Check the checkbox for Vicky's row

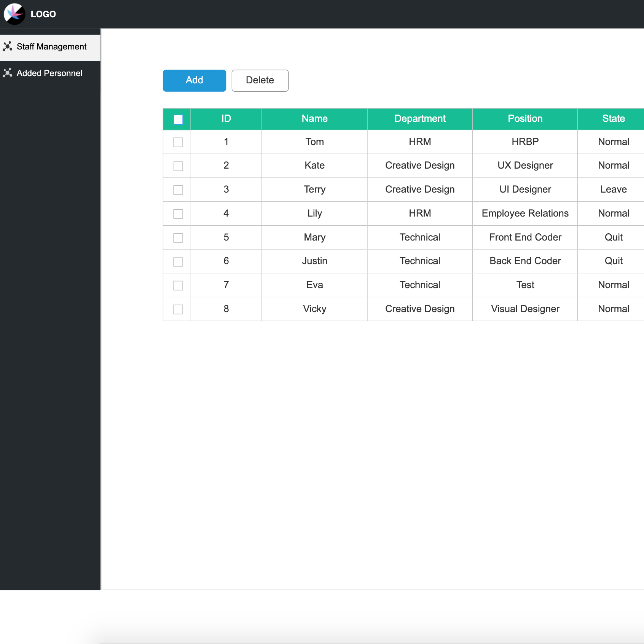click(178, 309)
